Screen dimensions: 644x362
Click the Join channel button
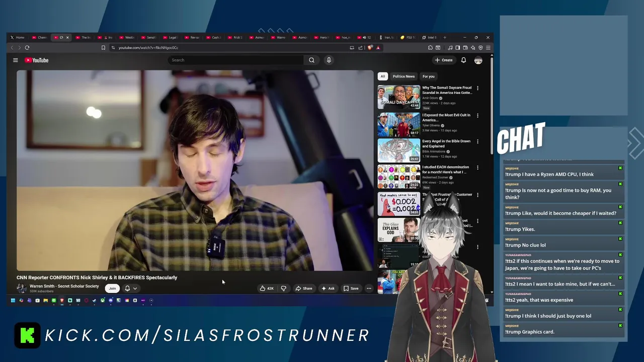(112, 288)
